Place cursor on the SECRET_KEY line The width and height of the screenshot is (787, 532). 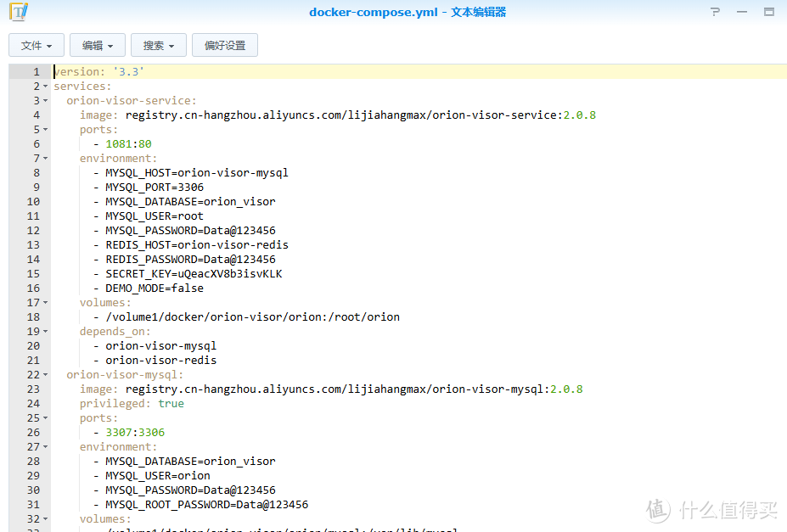(194, 274)
